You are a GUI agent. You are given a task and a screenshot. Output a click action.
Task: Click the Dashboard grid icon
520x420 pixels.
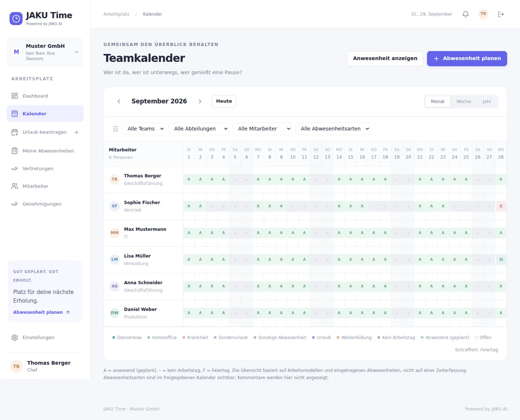coord(15,96)
